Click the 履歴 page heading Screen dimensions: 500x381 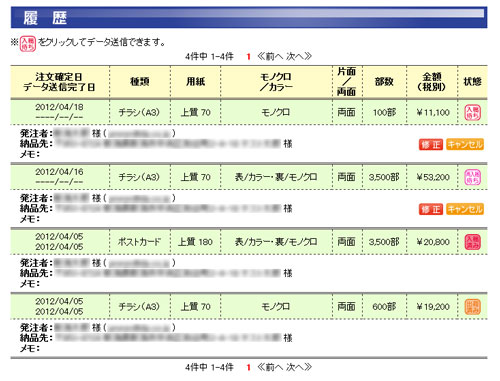(45, 18)
